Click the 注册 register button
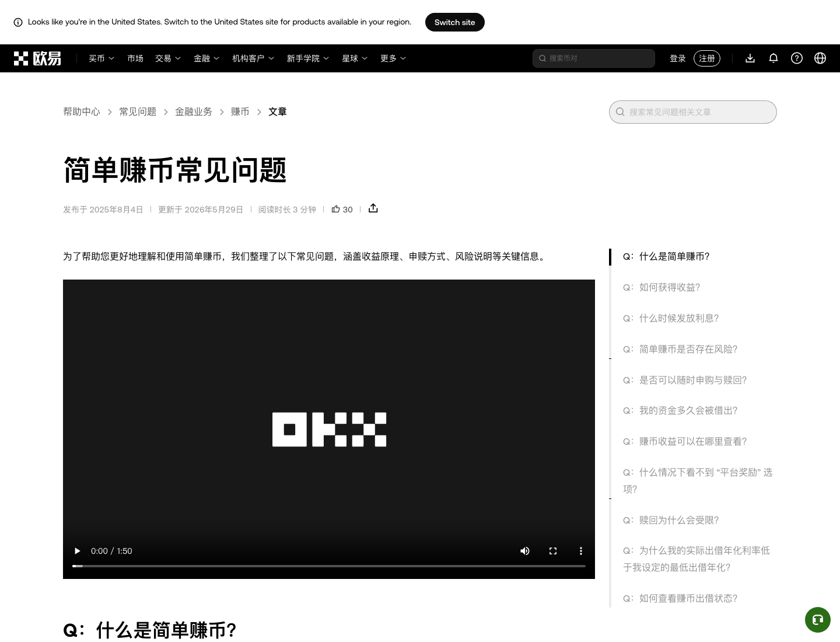Viewport: 840px width, 642px height. [x=707, y=58]
